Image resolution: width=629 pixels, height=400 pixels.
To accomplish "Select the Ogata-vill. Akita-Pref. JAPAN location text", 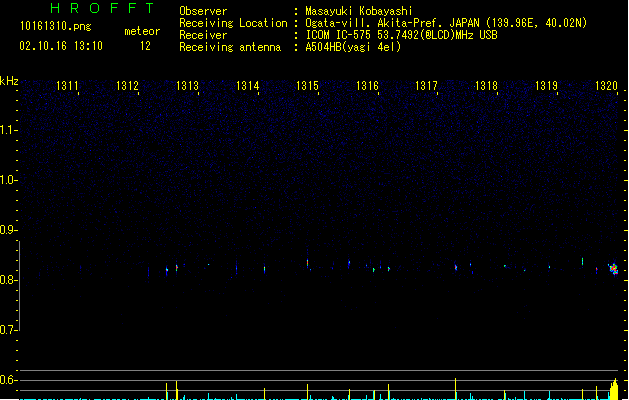I will pyautogui.click(x=446, y=23).
